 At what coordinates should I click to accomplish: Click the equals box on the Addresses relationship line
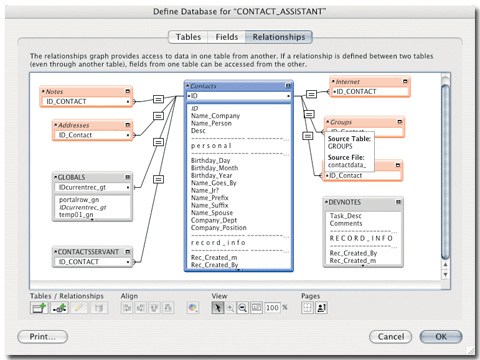click(x=158, y=116)
